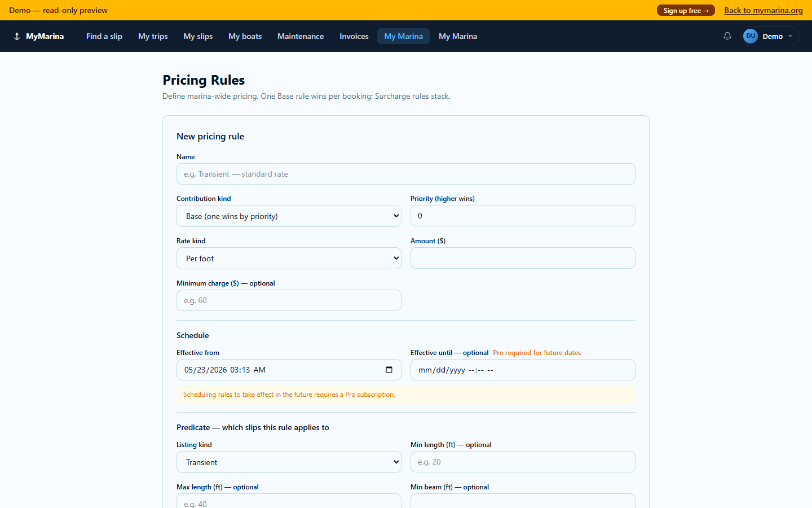Click the Effective from datetime field
This screenshot has width=812, height=508.
(289, 370)
